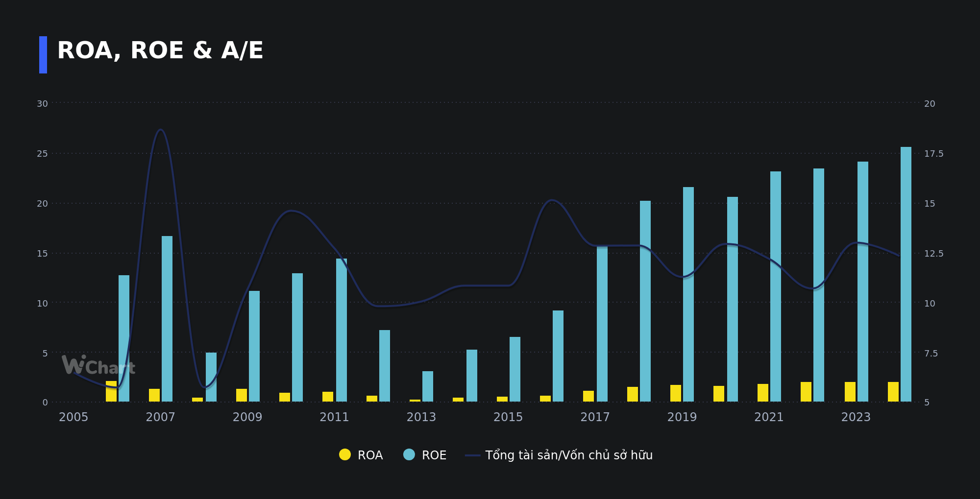Select the 2013 x-axis label
Viewport: 980px width, 499px height.
pyautogui.click(x=421, y=417)
